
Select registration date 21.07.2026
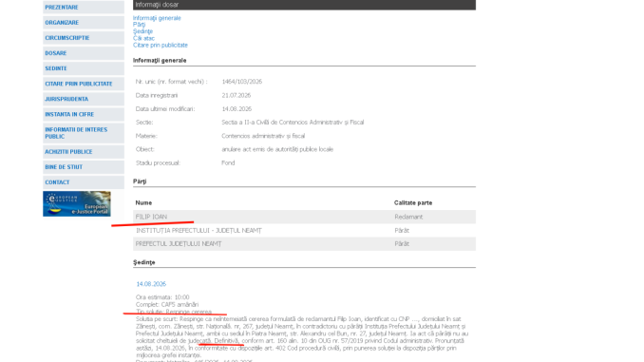point(237,95)
